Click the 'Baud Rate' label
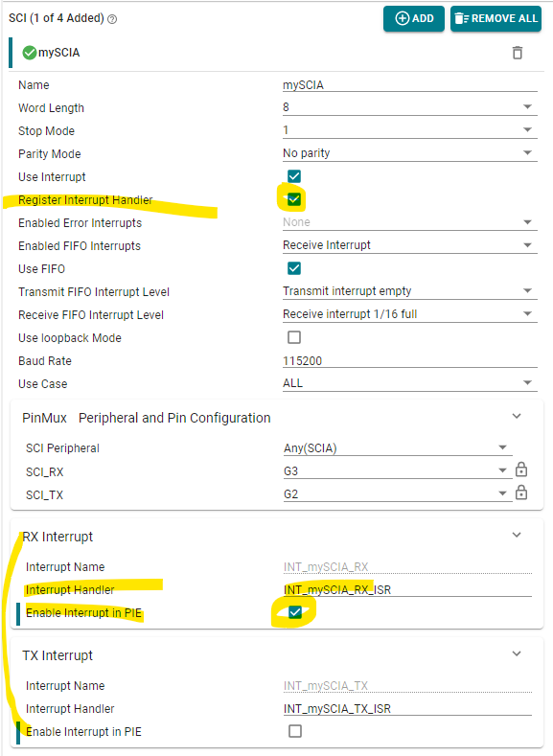Viewport: 553px width, 756px height. [x=45, y=361]
